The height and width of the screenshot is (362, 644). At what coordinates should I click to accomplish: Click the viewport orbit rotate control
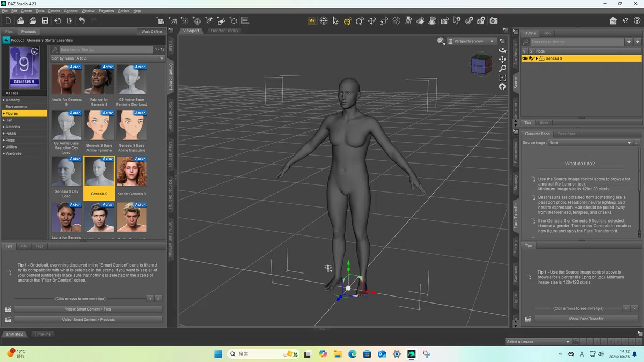[x=502, y=50]
